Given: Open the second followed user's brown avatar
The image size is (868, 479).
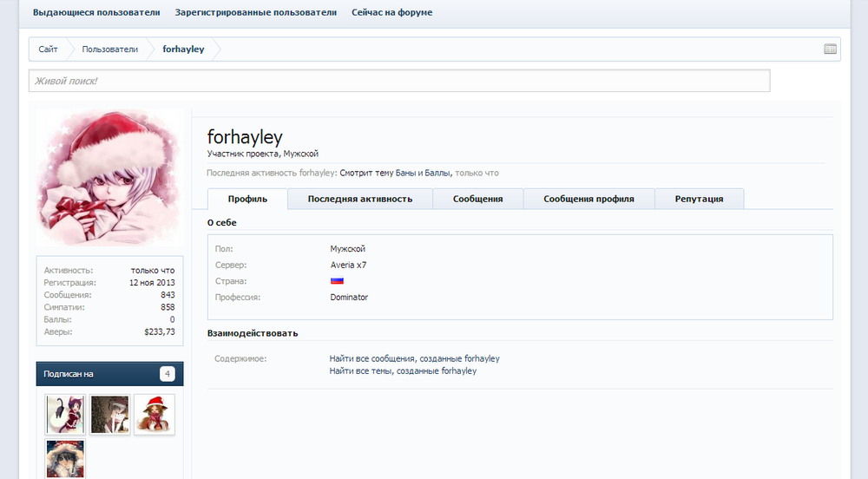Looking at the screenshot, I should [x=109, y=415].
